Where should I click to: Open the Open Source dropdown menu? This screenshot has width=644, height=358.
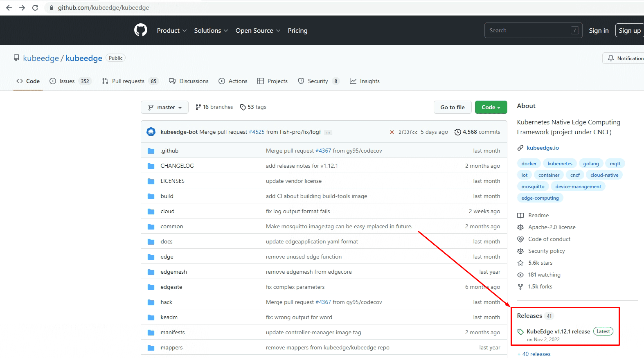pos(258,30)
